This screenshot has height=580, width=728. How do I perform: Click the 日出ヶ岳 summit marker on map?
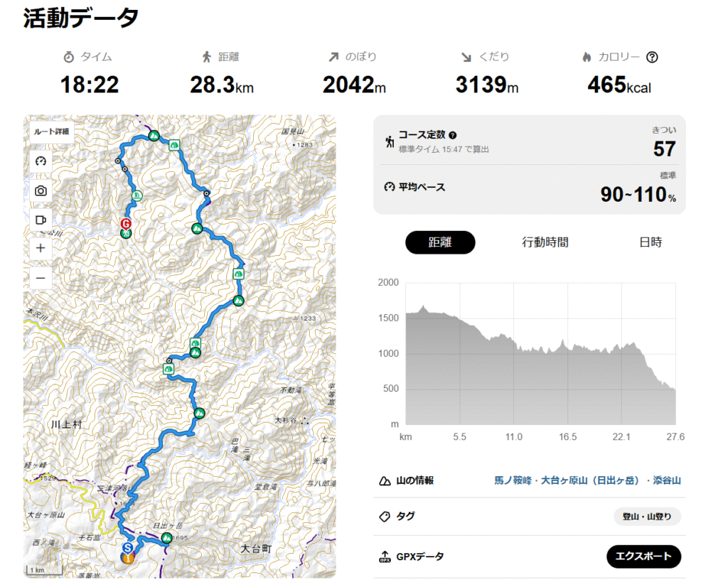coord(166,538)
